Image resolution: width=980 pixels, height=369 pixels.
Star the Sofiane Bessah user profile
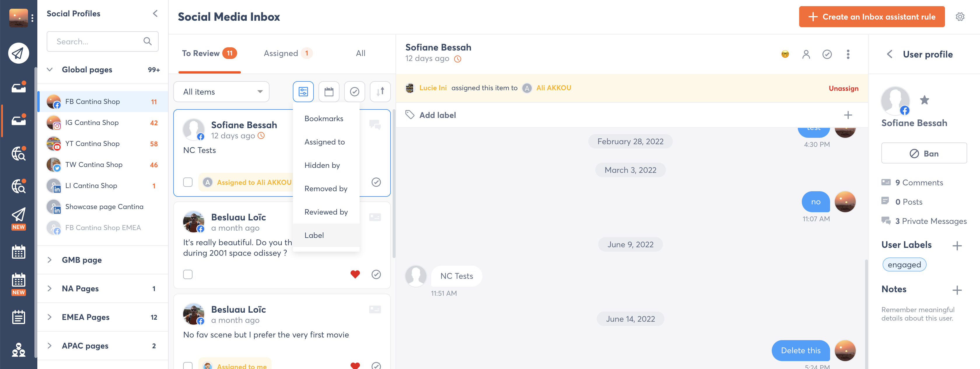[924, 100]
